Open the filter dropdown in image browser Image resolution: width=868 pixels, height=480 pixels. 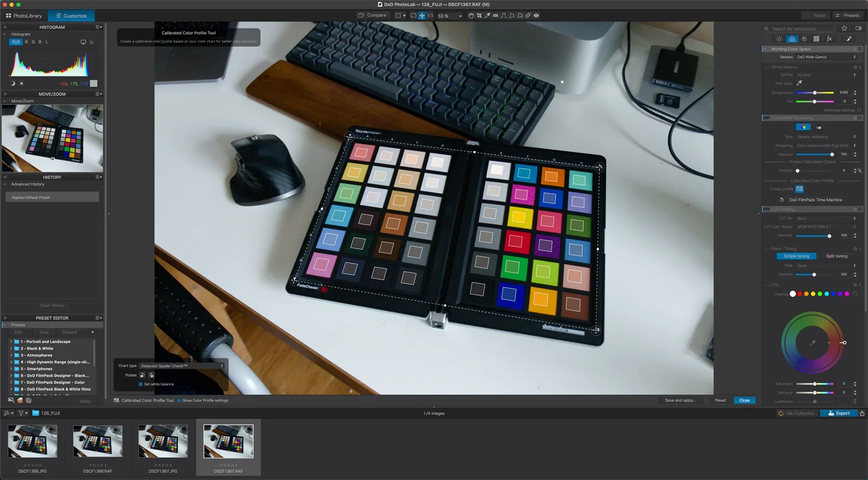click(x=23, y=413)
